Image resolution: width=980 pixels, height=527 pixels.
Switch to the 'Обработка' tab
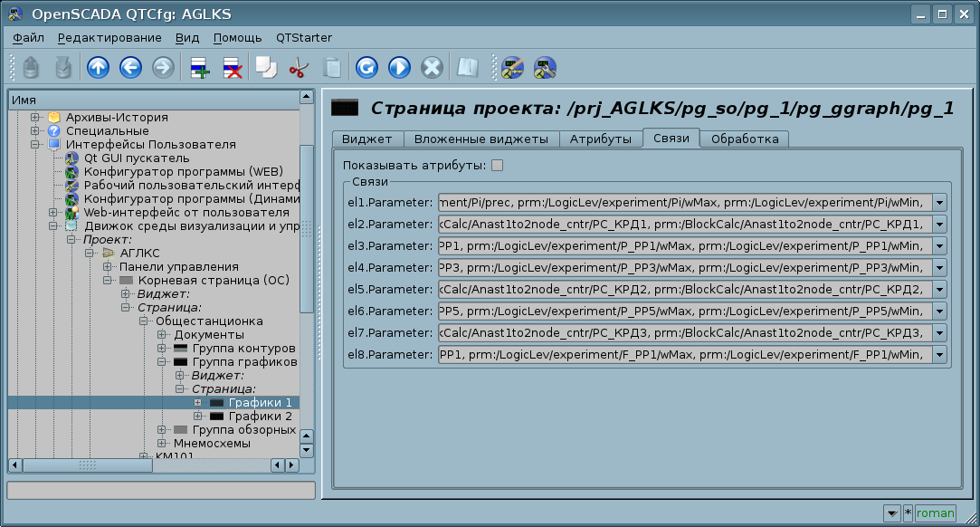[744, 139]
